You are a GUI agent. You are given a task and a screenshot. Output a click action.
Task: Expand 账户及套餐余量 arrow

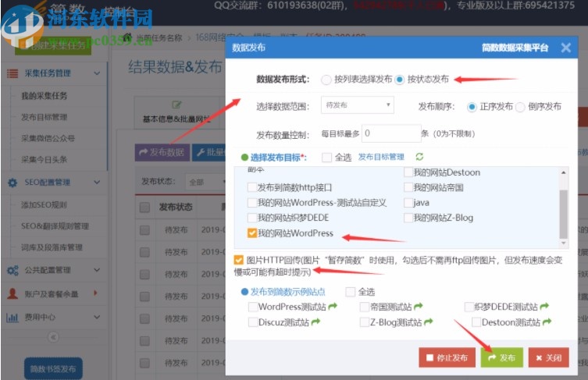pyautogui.click(x=95, y=293)
